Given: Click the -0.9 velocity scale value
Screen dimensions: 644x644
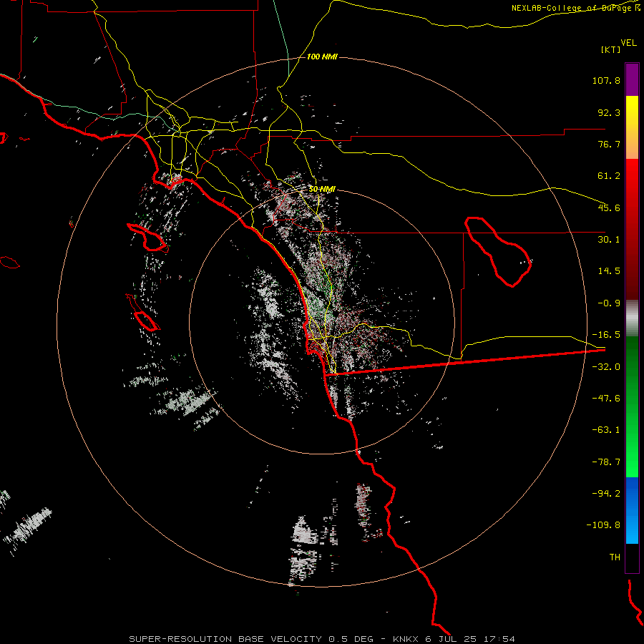Looking at the screenshot, I should [609, 303].
